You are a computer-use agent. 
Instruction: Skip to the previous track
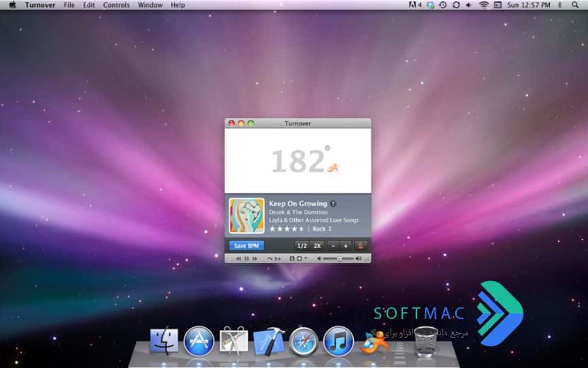pos(238,259)
